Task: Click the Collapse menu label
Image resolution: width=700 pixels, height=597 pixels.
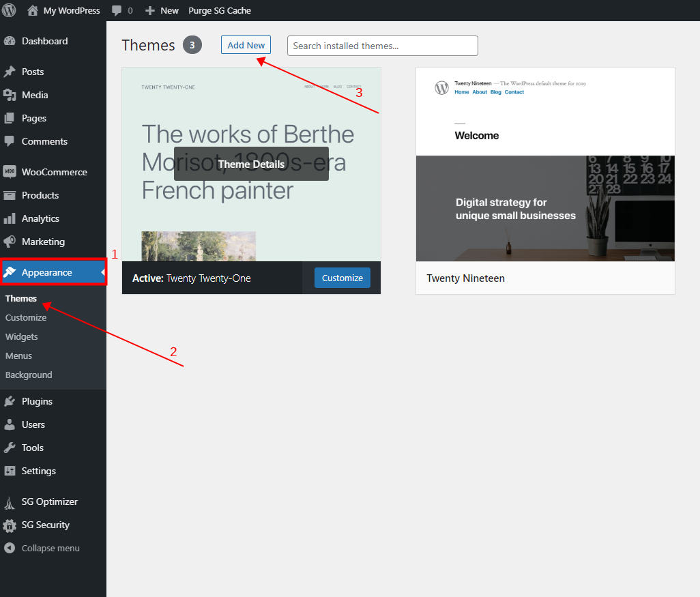Action: pos(51,548)
